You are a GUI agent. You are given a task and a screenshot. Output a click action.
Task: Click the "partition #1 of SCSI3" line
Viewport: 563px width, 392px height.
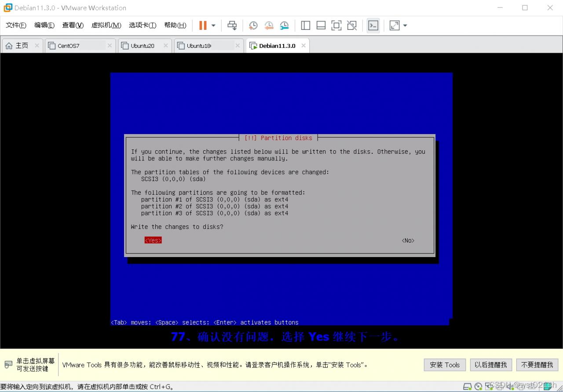[x=215, y=200]
